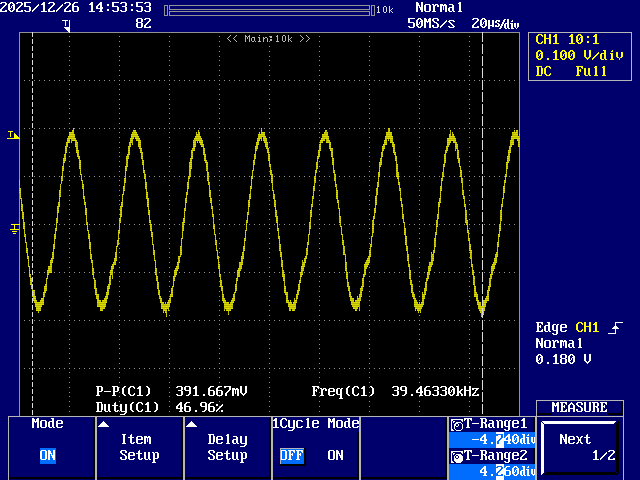Image resolution: width=640 pixels, height=480 pixels.
Task: Select the MEASURE menu header
Action: pyautogui.click(x=579, y=408)
